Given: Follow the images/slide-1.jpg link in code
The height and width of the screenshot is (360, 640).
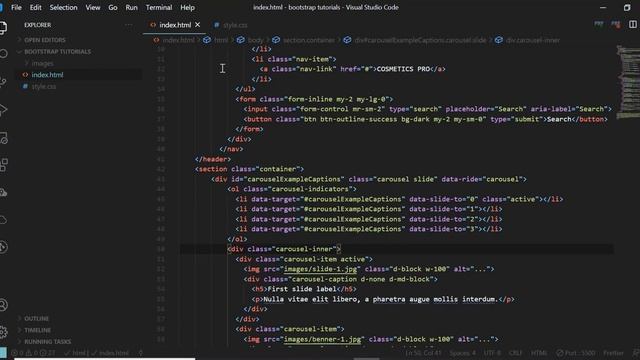Looking at the screenshot, I should click(320, 269).
